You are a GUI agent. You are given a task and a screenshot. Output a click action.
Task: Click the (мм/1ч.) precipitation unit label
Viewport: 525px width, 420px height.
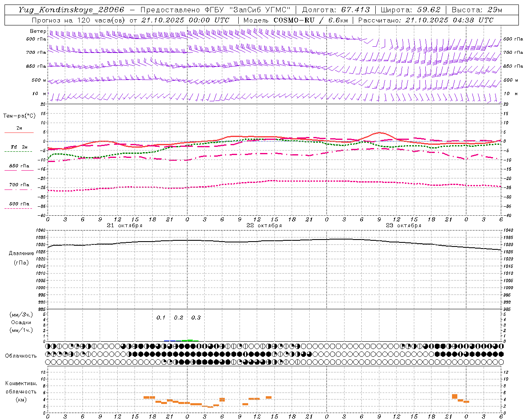tap(21, 330)
